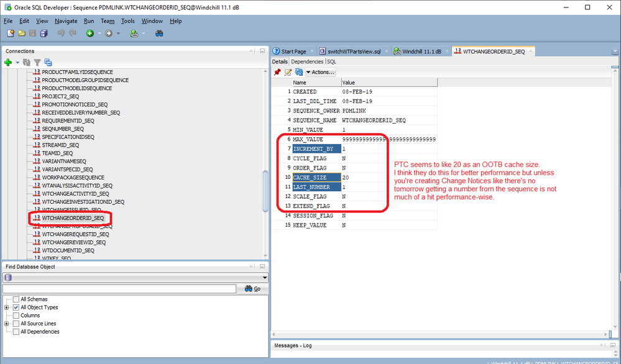621x364 pixels.
Task: Open the connection dropdown in Find Database Object
Action: [x=265, y=278]
